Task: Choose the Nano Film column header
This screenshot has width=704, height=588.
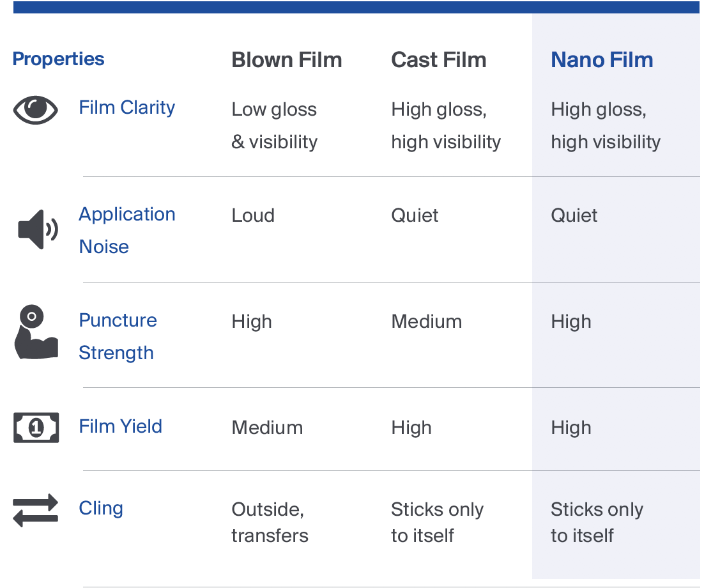Action: coord(602,59)
